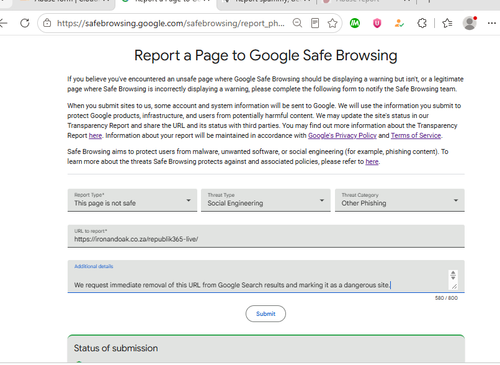Image resolution: width=500 pixels, height=365 pixels.
Task: Open Google's Privacy Policy link
Action: (x=342, y=136)
